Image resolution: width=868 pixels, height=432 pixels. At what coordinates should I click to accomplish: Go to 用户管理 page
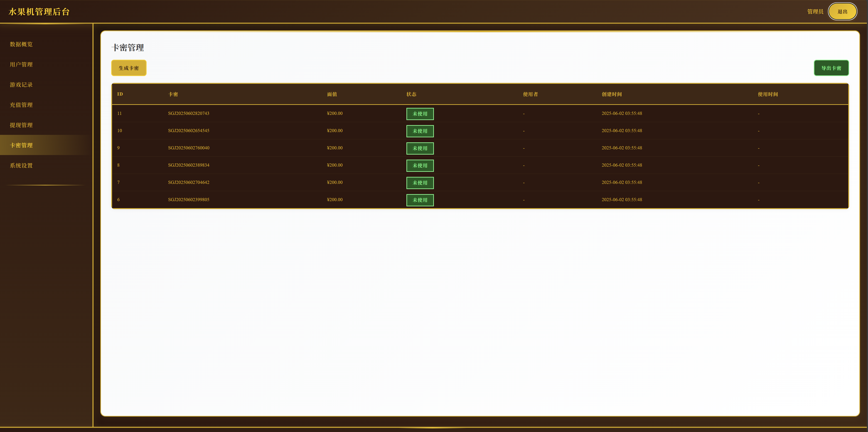click(21, 64)
